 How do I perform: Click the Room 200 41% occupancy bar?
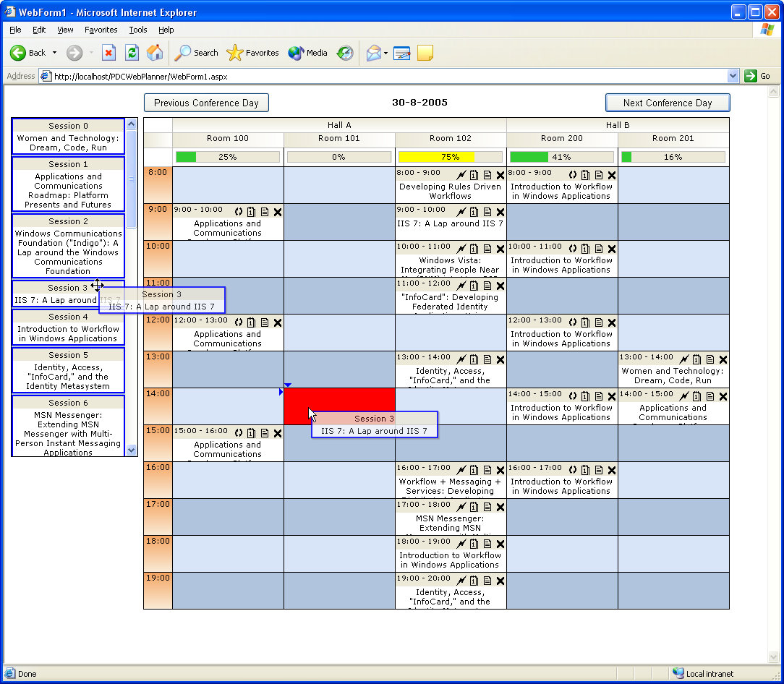(x=561, y=157)
